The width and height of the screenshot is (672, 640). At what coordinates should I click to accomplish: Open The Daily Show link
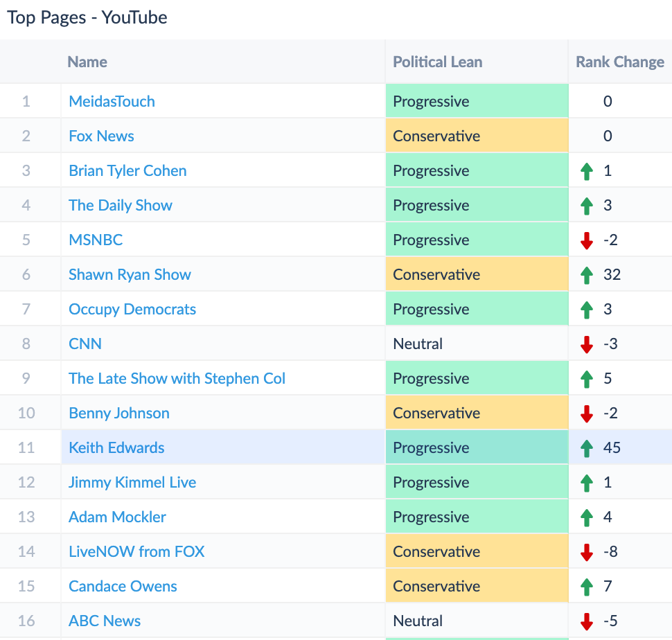point(121,205)
